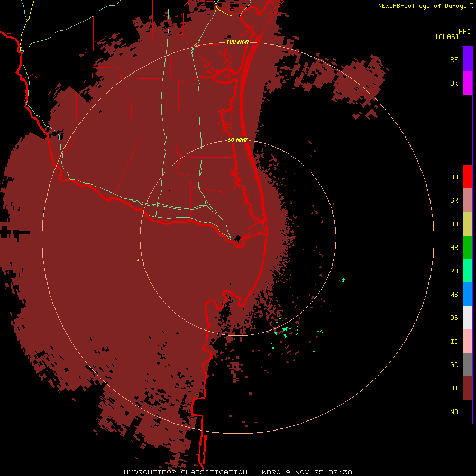Click the RA light-green legend swatch

click(467, 271)
